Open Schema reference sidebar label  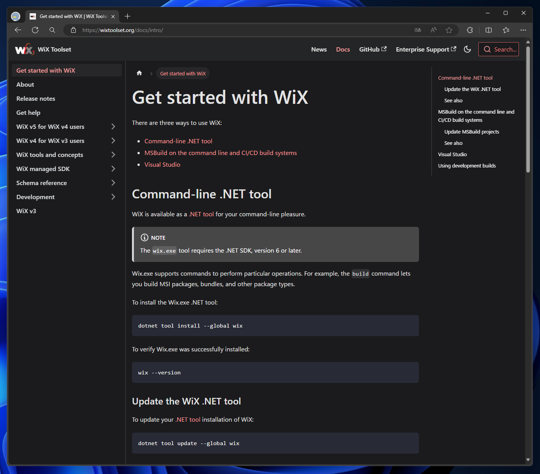pos(42,183)
